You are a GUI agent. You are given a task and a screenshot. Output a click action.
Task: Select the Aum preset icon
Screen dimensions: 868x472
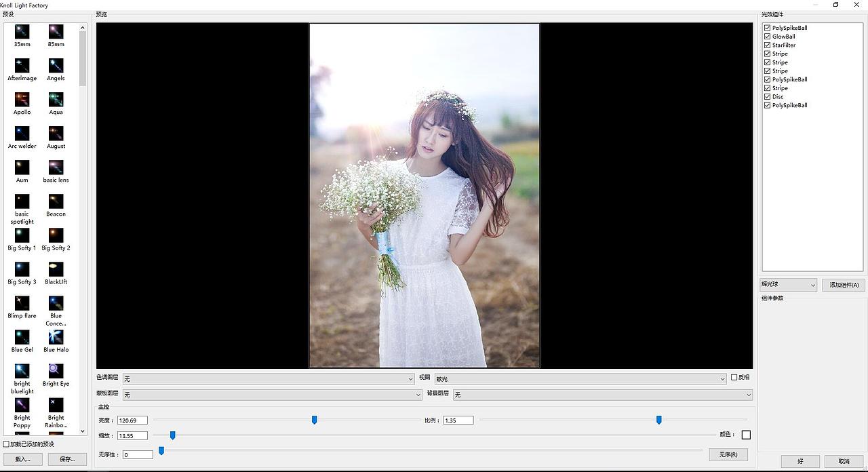pyautogui.click(x=22, y=167)
